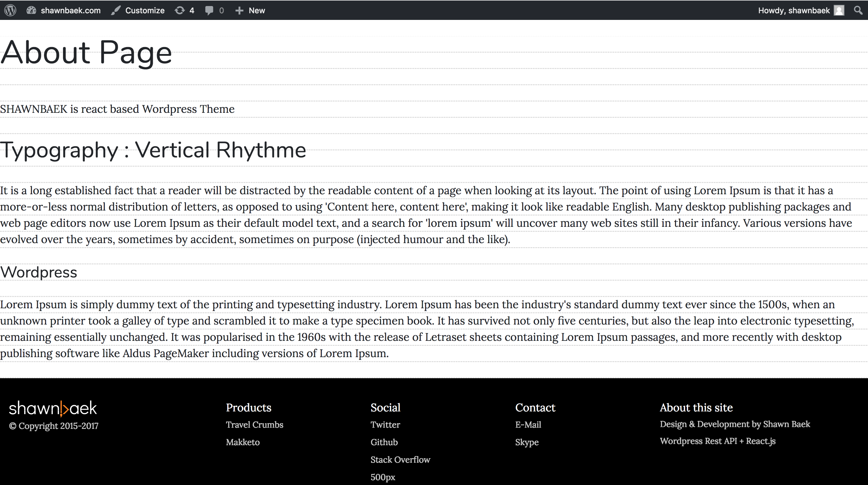Click the WordPress logo icon

click(x=11, y=10)
